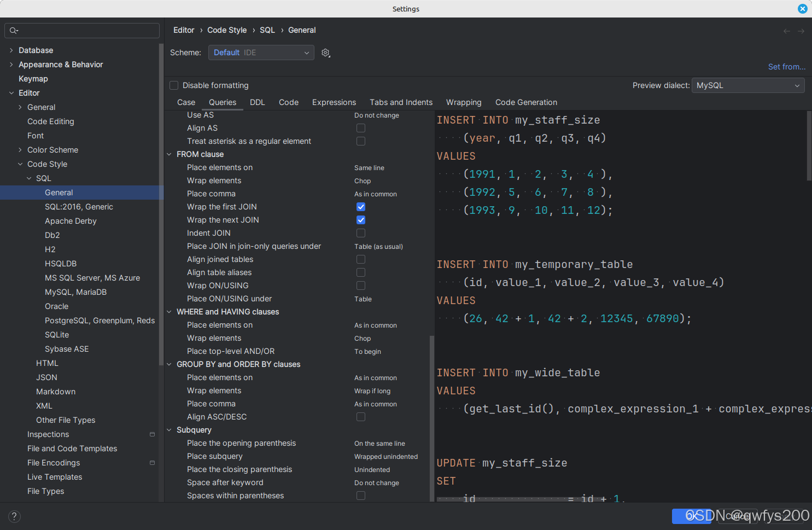Select PostgreSQL, Greenplum dialect in tree
This screenshot has height=530, width=812.
[100, 321]
